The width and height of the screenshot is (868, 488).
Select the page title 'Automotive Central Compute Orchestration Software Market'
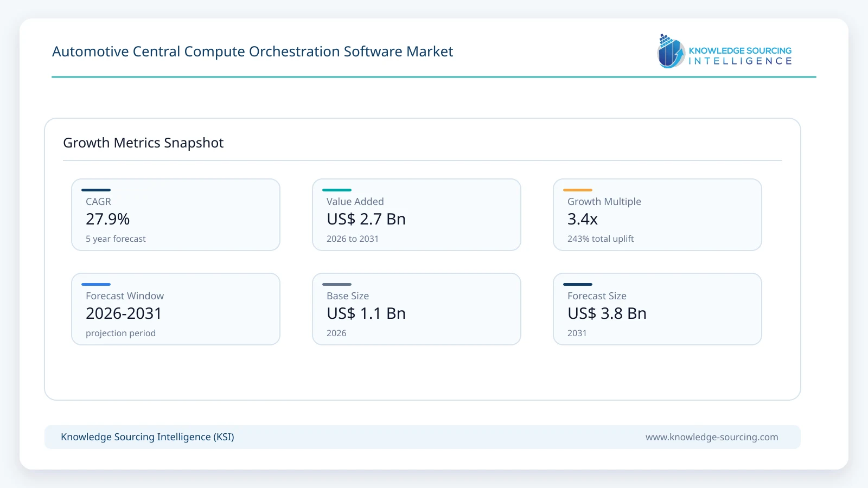click(x=252, y=52)
